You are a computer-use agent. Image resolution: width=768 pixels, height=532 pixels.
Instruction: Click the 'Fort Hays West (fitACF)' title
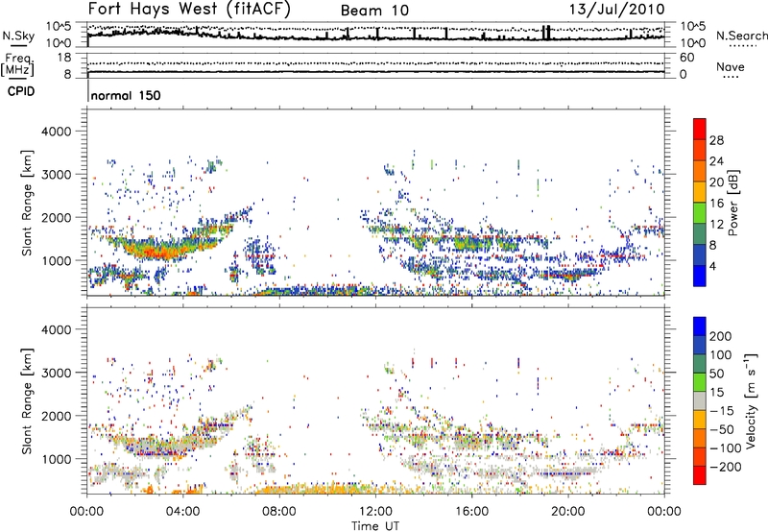(189, 10)
